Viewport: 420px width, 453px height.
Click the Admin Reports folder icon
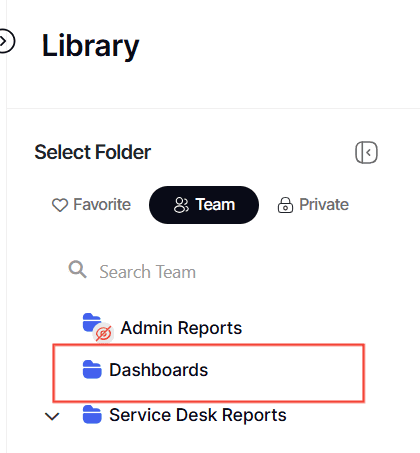click(92, 322)
